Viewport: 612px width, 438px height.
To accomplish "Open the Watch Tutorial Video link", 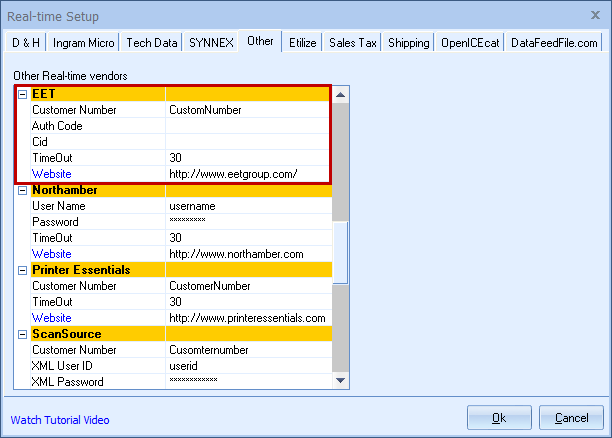I will [x=60, y=420].
